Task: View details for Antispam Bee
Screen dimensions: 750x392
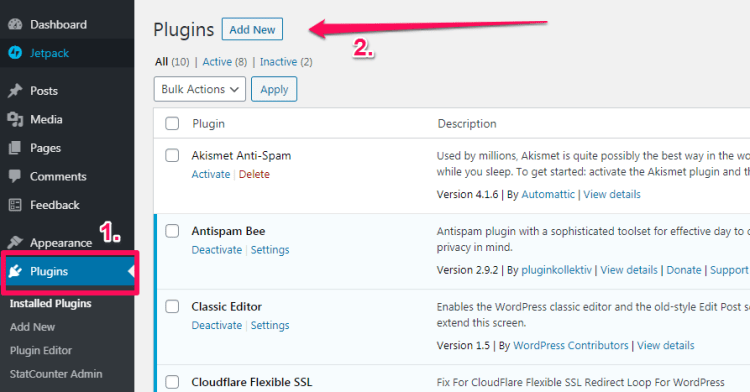Action: tap(629, 270)
